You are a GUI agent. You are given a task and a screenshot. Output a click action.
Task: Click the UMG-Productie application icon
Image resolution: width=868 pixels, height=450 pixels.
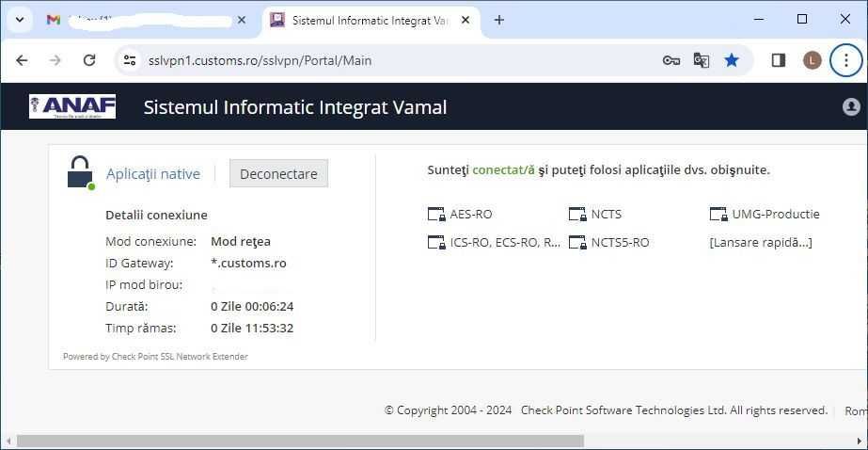(x=718, y=215)
